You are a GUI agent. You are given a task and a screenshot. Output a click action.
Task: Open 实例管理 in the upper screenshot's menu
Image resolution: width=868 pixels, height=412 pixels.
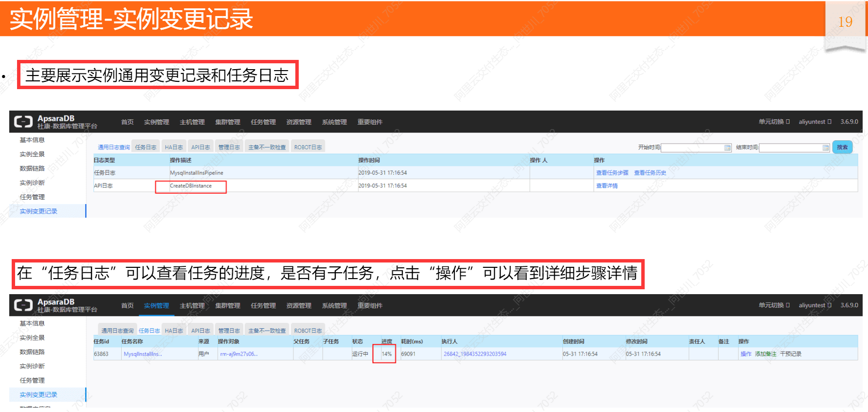(157, 122)
